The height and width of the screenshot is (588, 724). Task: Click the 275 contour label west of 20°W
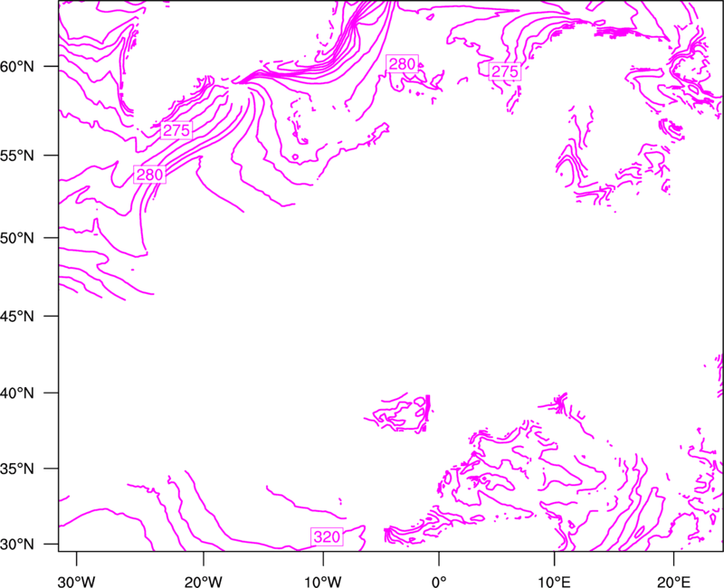point(176,130)
